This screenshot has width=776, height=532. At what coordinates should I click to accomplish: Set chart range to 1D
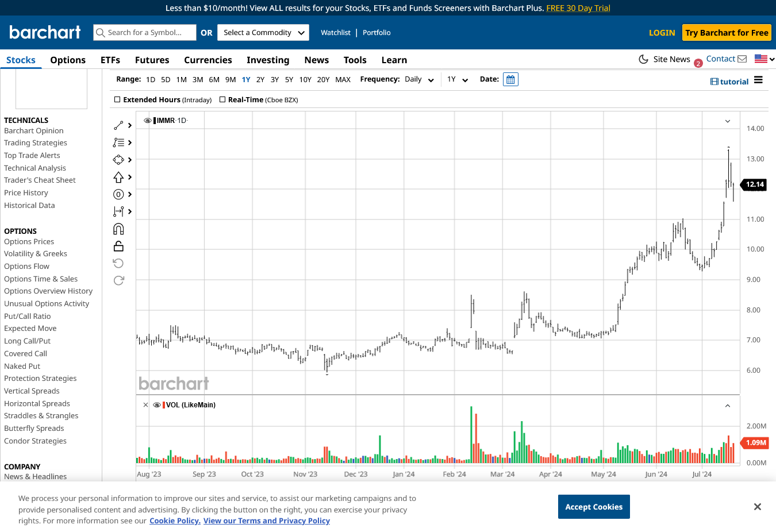point(151,80)
